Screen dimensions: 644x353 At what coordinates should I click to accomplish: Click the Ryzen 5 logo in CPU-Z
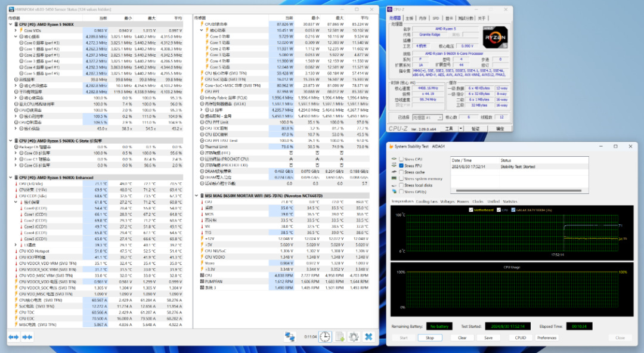pyautogui.click(x=494, y=38)
